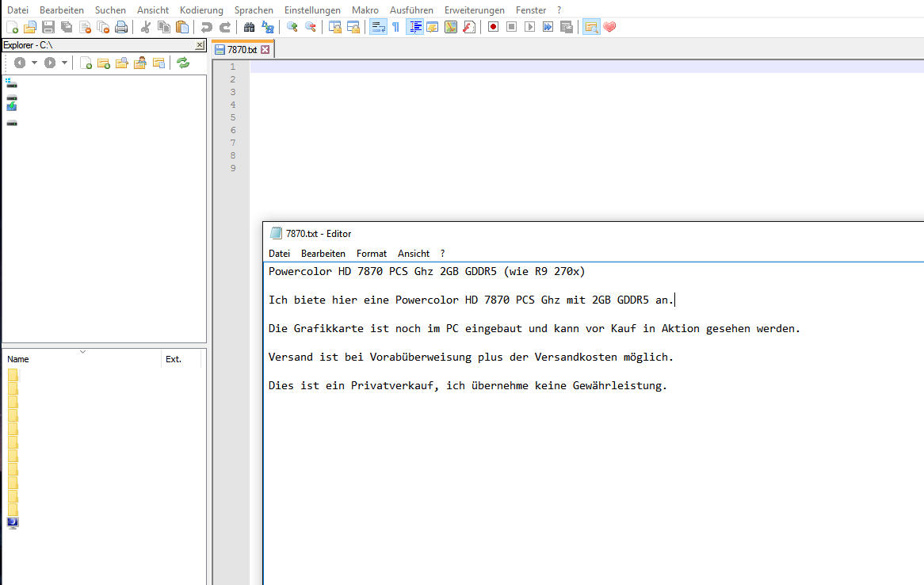Open the Makro menu
Image resolution: width=924 pixels, height=585 pixels.
tap(365, 10)
